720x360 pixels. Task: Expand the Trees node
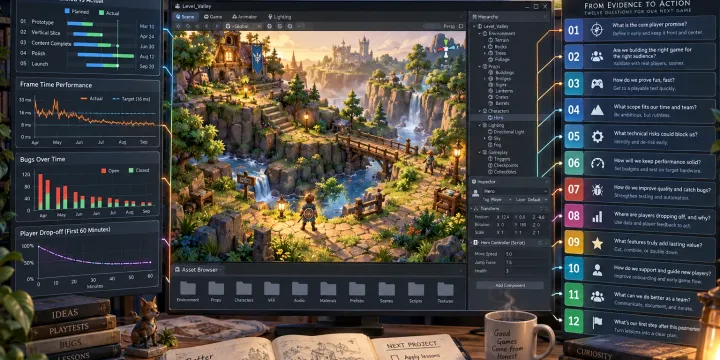click(x=484, y=53)
